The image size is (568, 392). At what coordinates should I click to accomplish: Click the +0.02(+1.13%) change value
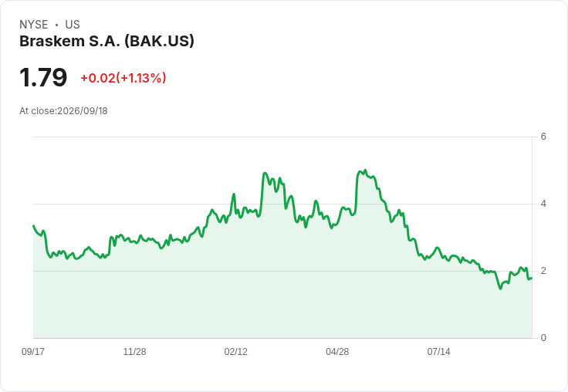123,78
